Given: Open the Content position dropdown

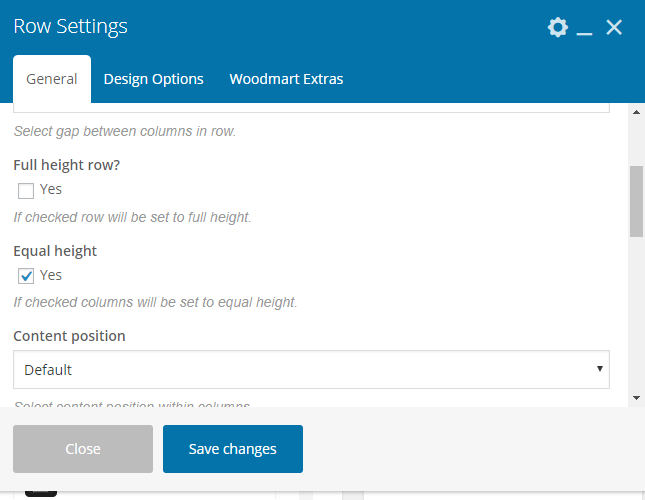Looking at the screenshot, I should 311,370.
